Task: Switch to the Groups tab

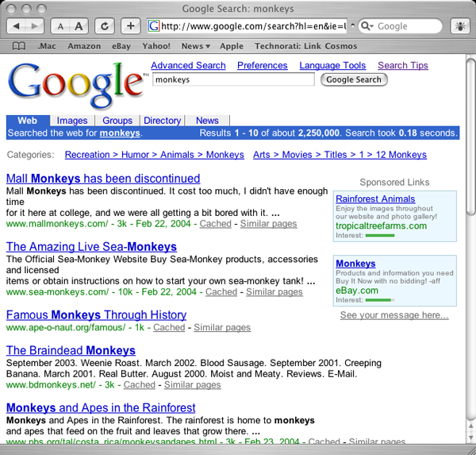Action: tap(117, 121)
